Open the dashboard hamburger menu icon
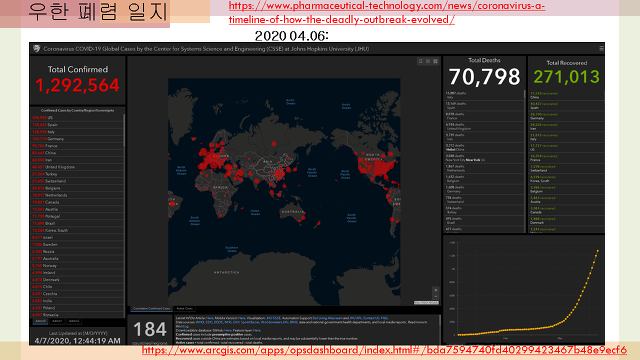The height and width of the screenshot is (360, 640). pyautogui.click(x=601, y=49)
